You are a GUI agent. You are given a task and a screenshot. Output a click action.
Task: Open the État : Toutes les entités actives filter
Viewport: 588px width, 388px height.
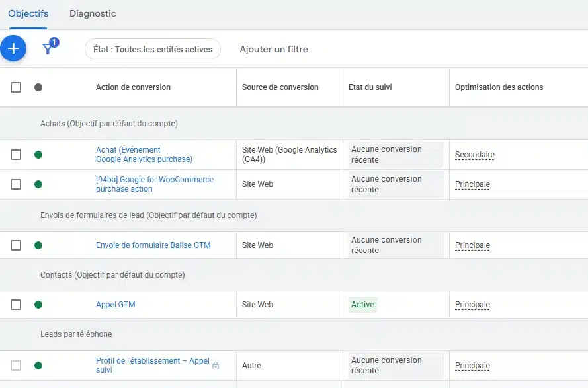[152, 49]
